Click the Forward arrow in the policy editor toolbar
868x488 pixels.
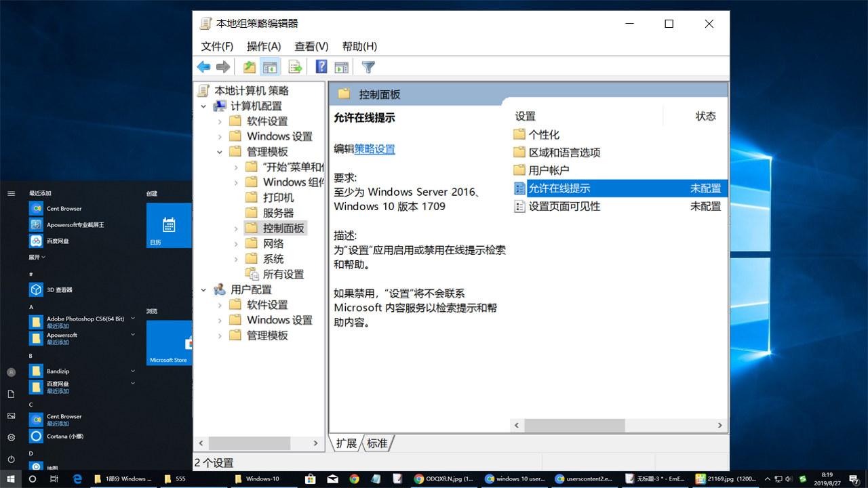click(223, 67)
